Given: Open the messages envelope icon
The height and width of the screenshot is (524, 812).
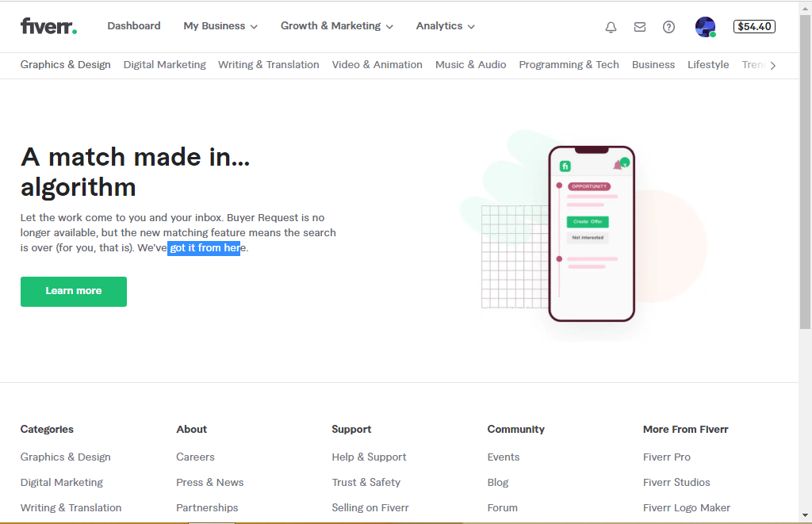Looking at the screenshot, I should (640, 27).
